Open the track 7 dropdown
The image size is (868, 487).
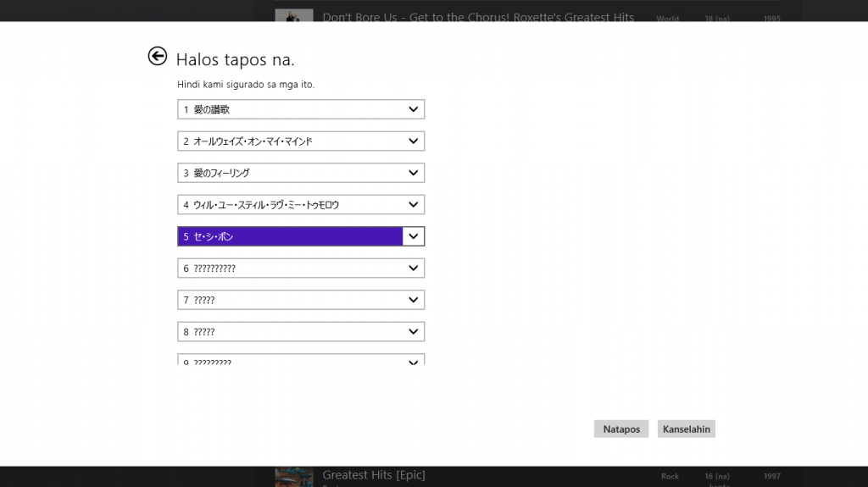click(301, 300)
